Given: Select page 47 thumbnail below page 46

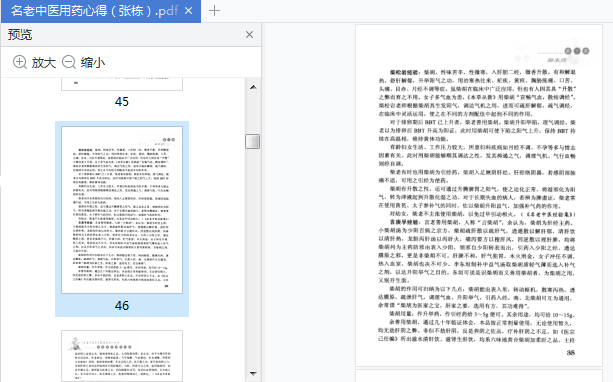Looking at the screenshot, I should [x=122, y=356].
